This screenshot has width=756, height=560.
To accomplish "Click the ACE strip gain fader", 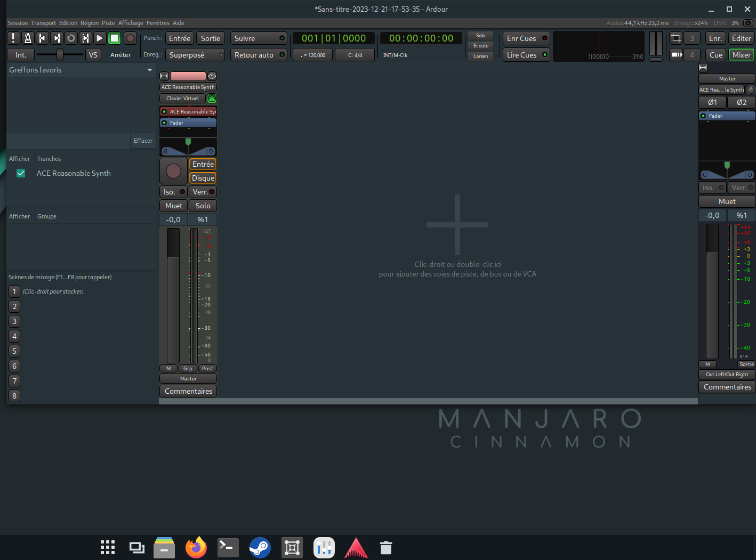I will 173,296.
